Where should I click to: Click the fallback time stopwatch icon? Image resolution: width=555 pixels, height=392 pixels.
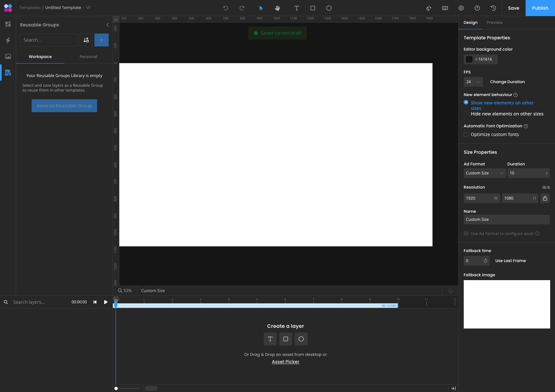[x=485, y=261]
